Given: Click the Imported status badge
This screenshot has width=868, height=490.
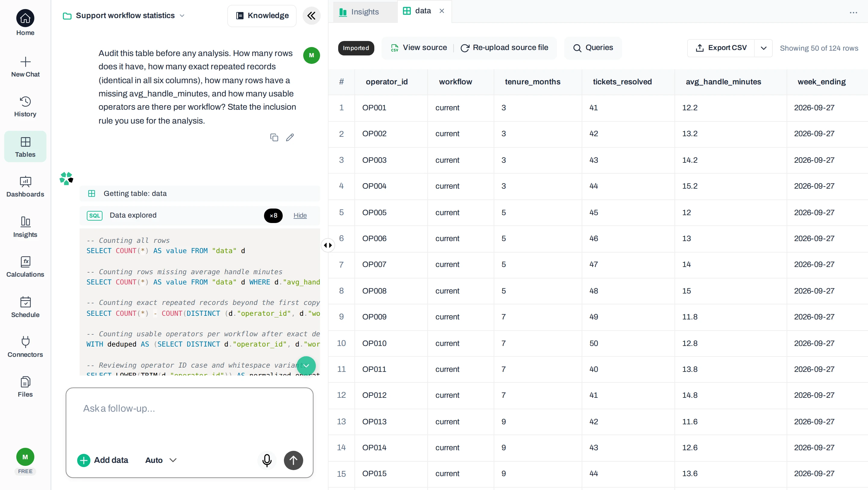Looking at the screenshot, I should tap(356, 48).
